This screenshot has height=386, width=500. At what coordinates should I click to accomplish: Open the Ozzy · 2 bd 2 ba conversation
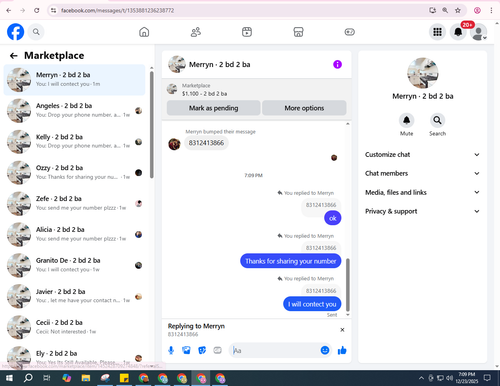click(x=74, y=173)
